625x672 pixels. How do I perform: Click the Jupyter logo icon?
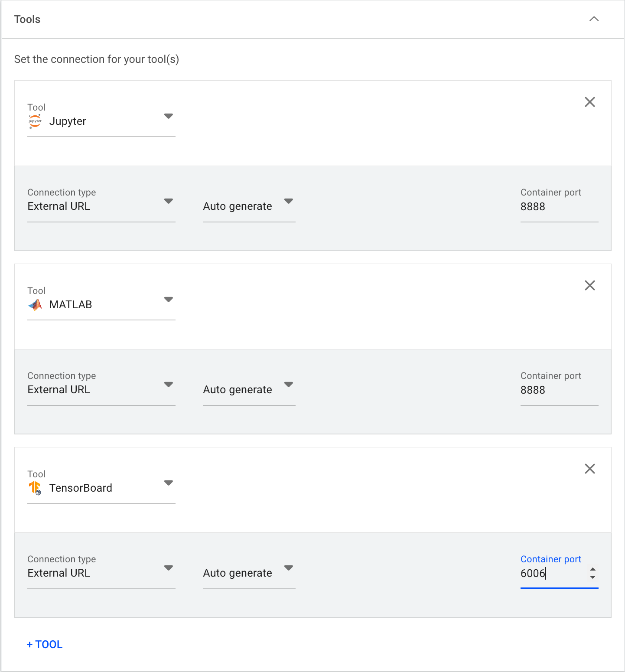click(35, 121)
